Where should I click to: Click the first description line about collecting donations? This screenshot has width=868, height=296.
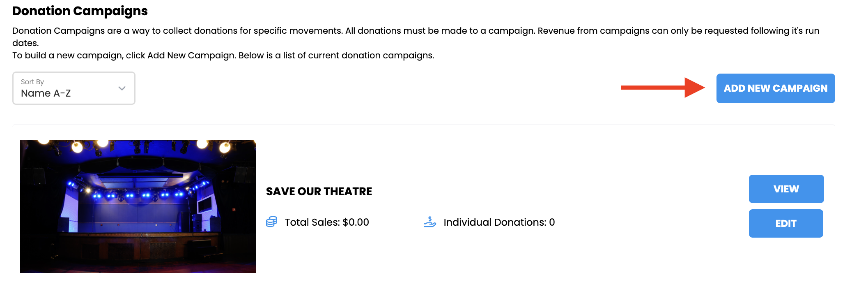(x=416, y=31)
